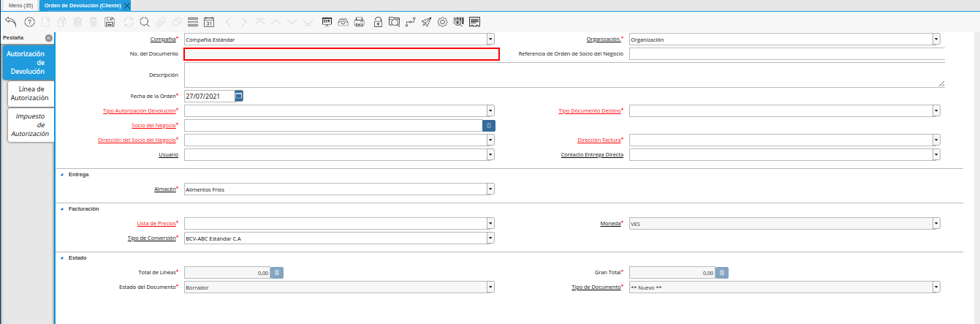The height and width of the screenshot is (324, 980).
Task: Open the Tipo Autorización Devolución dropdown
Action: (x=490, y=111)
